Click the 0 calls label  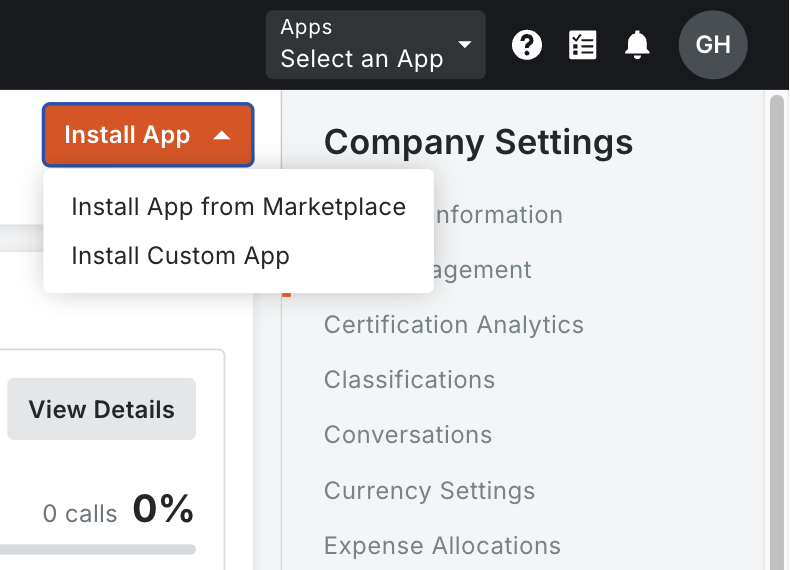point(80,514)
